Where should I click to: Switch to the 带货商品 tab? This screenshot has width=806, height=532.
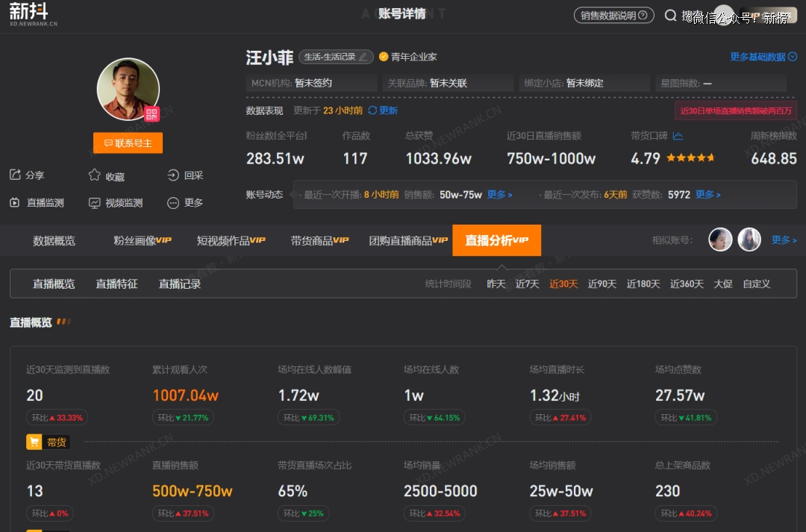pos(319,240)
